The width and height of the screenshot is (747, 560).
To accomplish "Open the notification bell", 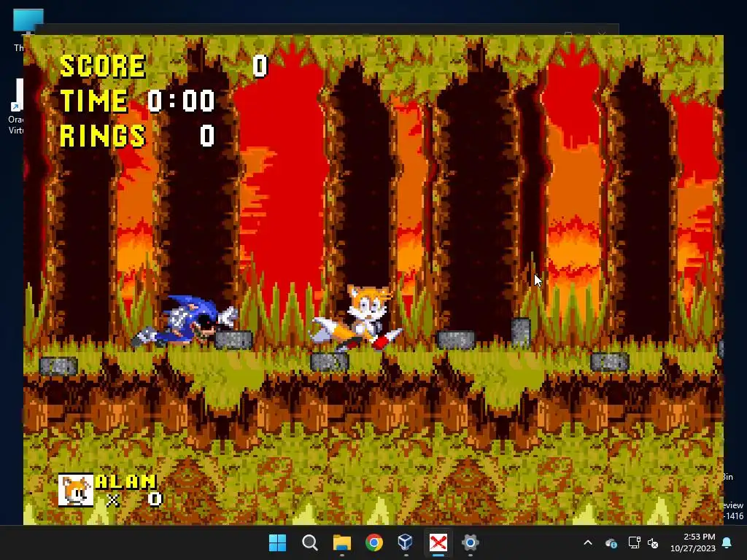I will (x=727, y=542).
